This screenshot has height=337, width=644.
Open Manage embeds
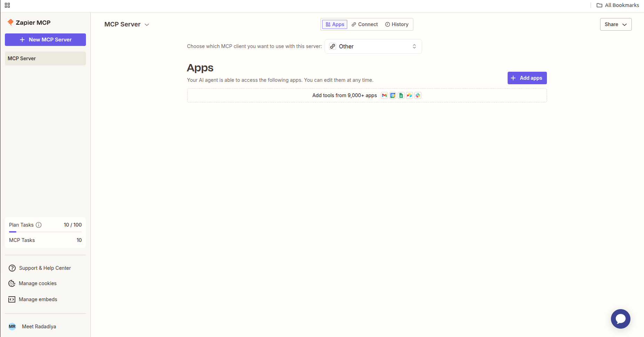point(33,299)
